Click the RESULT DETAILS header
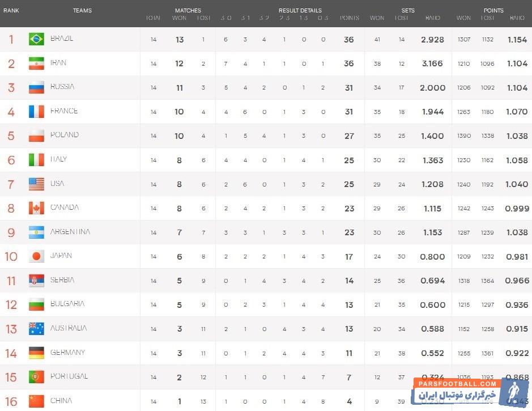This screenshot has width=532, height=411. click(300, 10)
